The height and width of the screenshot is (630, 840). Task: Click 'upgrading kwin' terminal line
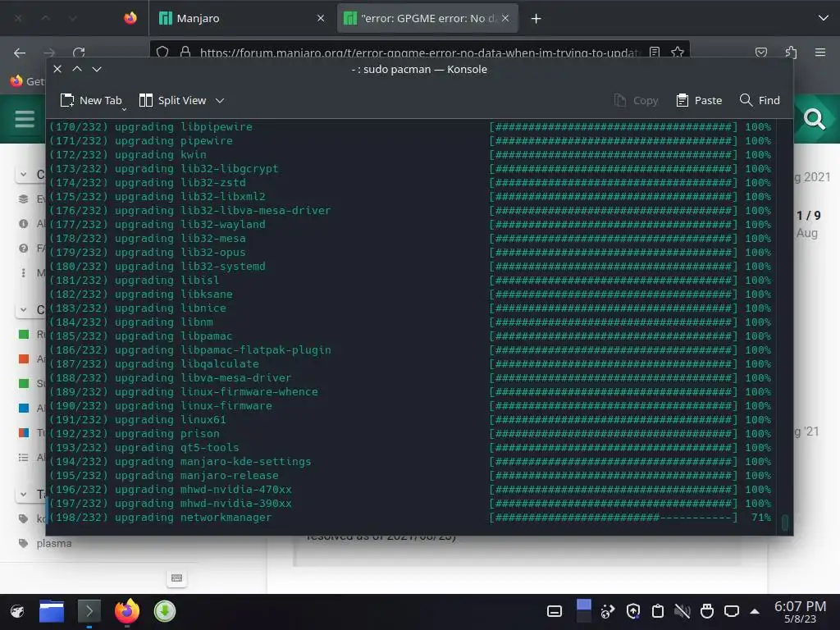(x=160, y=155)
